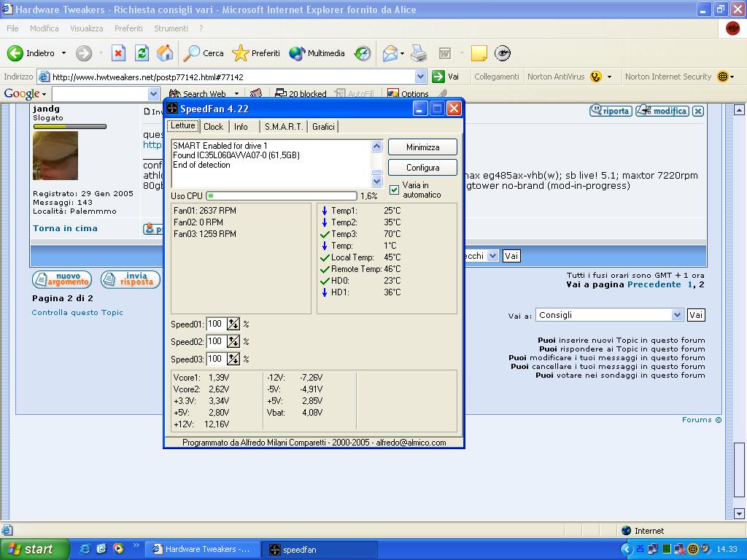Click Speed01 value input field

[x=216, y=324]
